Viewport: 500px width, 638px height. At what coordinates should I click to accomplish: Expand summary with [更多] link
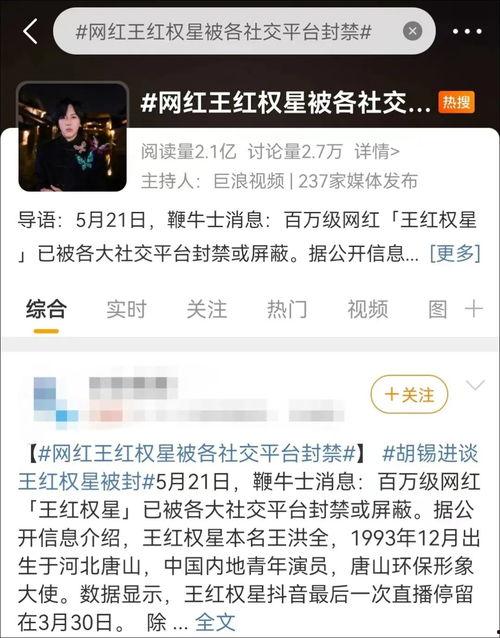[x=455, y=253]
